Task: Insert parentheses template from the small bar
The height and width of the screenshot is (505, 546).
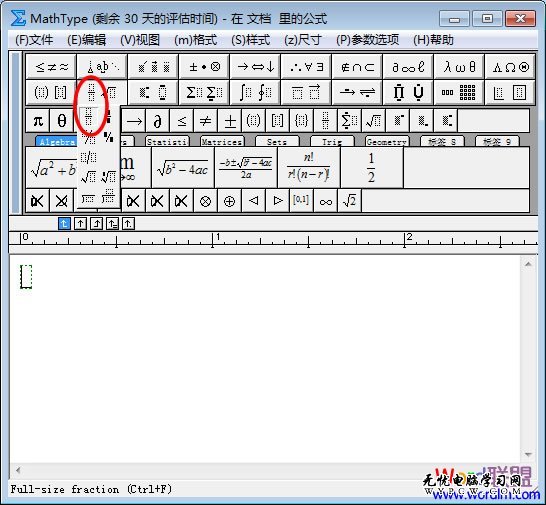Action: [253, 121]
